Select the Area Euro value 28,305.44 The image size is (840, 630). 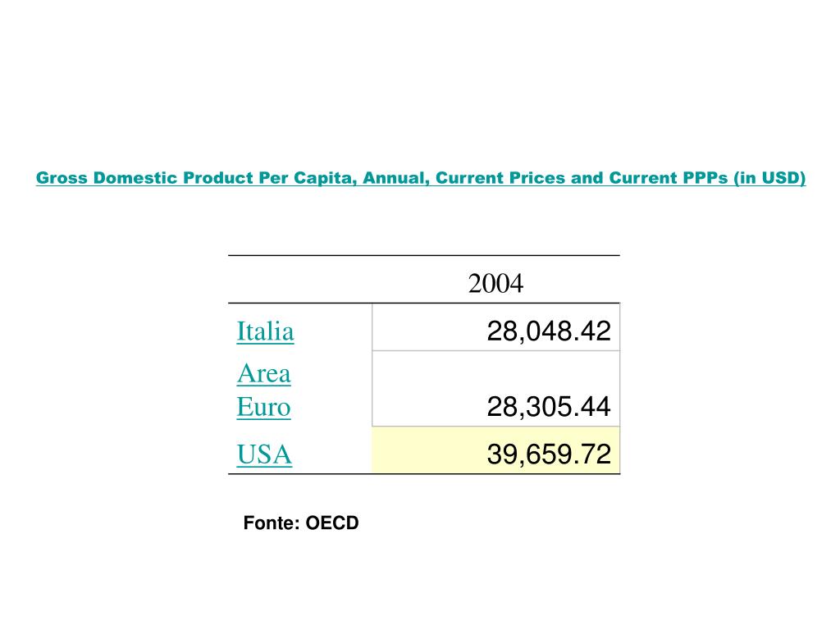coord(548,407)
